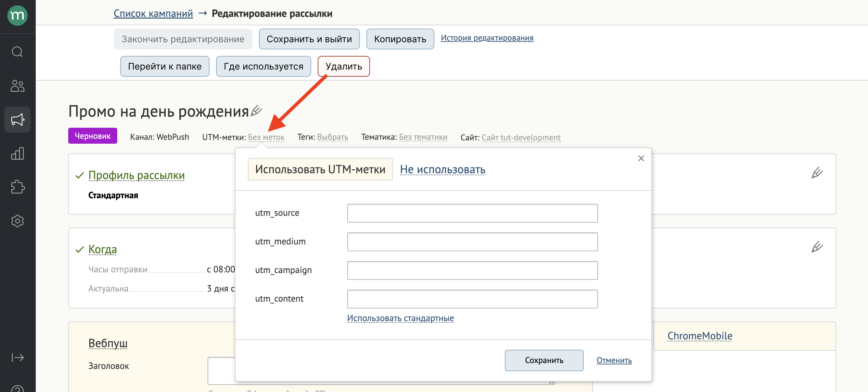Edit the Когда block with its pencil icon
Viewport: 868px width, 392px height.
click(x=817, y=247)
